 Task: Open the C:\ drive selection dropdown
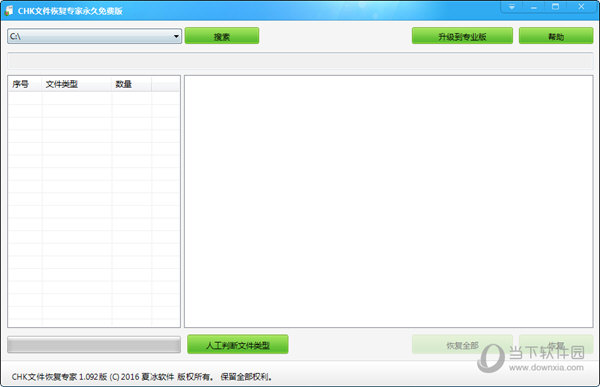[x=94, y=36]
